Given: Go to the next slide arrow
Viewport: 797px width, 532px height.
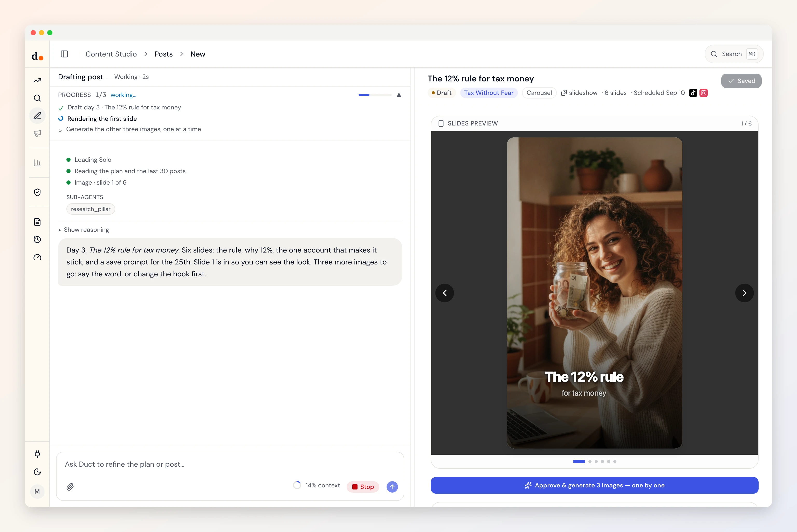Looking at the screenshot, I should point(744,293).
